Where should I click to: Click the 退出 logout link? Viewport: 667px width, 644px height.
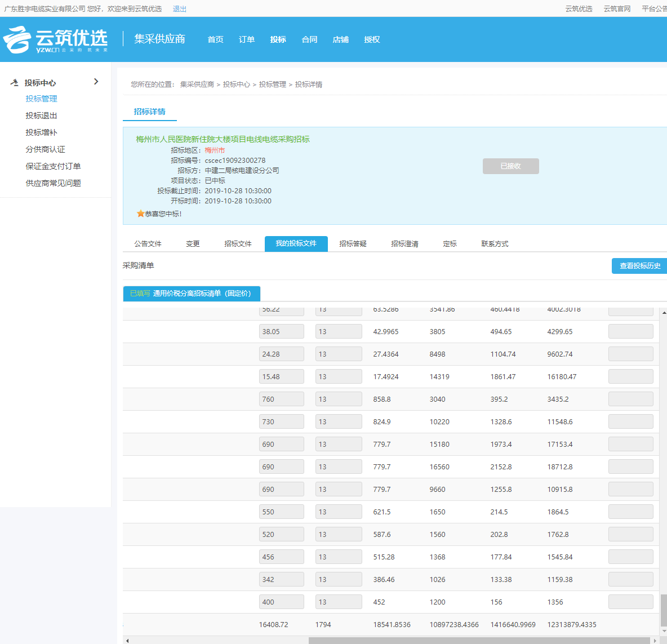coord(179,8)
